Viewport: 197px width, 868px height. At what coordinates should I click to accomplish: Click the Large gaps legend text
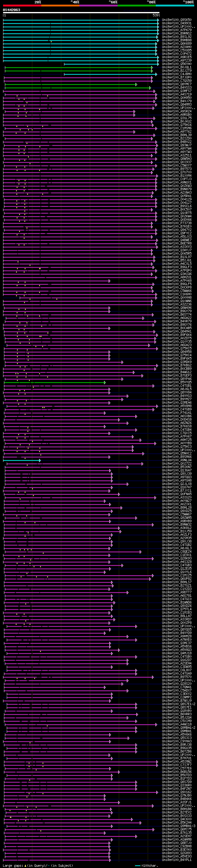pyautogui.click(x=38, y=865)
